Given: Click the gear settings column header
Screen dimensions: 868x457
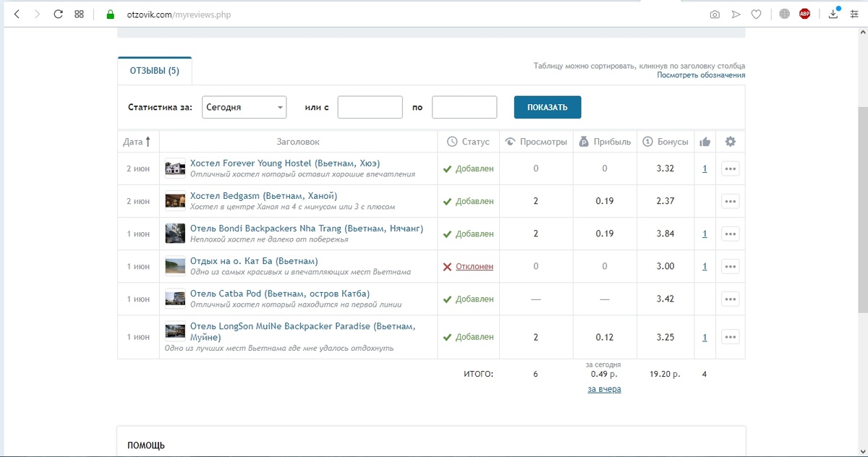Looking at the screenshot, I should pos(730,142).
